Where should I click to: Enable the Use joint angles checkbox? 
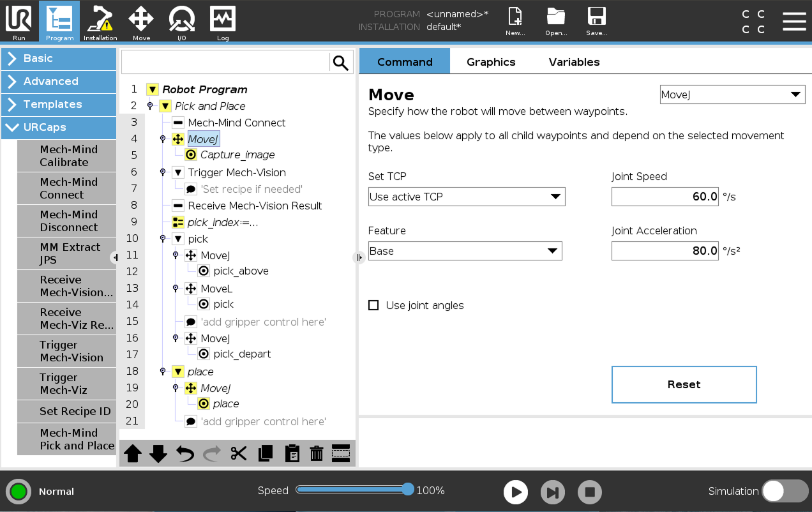pyautogui.click(x=373, y=305)
